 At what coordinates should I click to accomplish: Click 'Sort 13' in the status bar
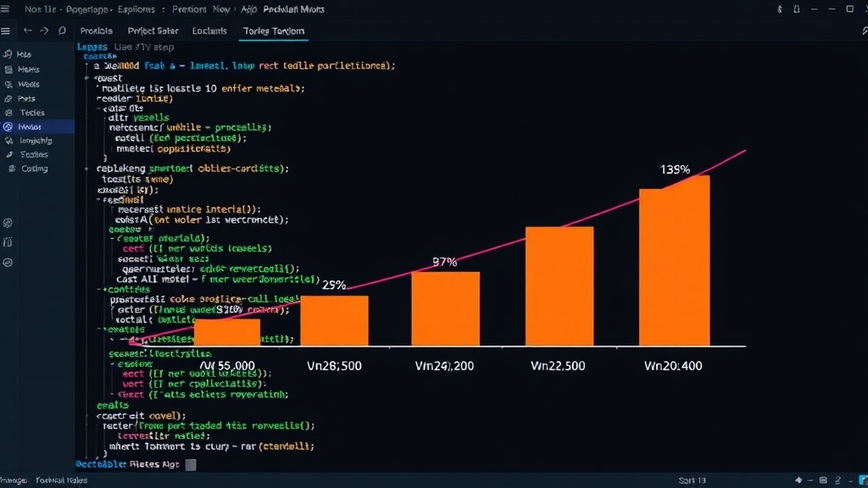pyautogui.click(x=692, y=480)
